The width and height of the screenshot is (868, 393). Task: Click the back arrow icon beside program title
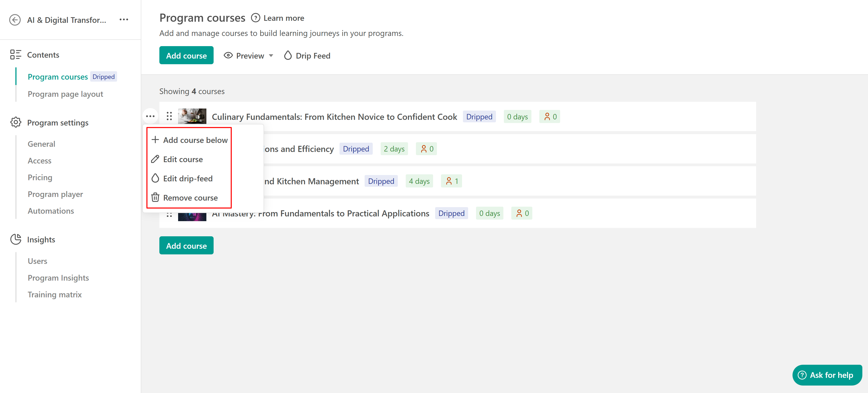pos(15,20)
